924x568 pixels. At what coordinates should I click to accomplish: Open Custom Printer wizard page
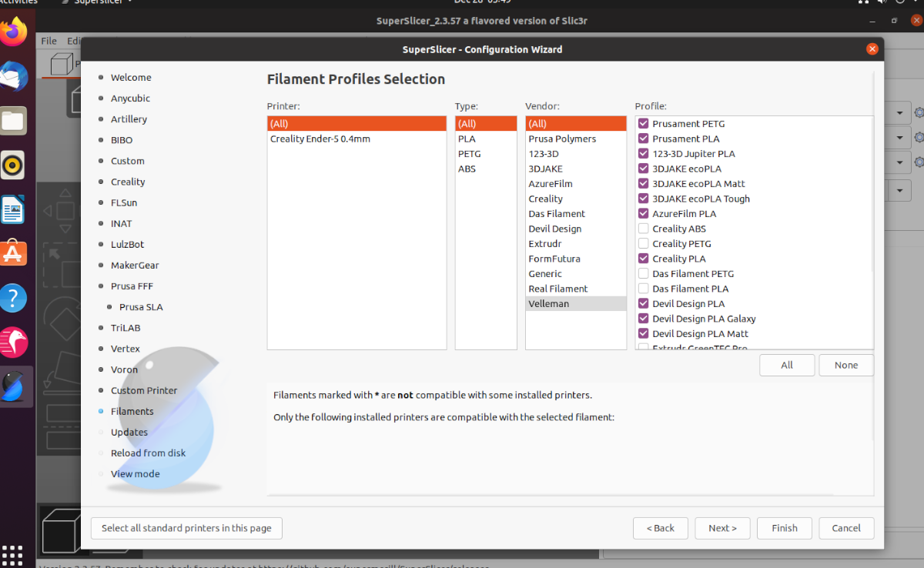144,390
